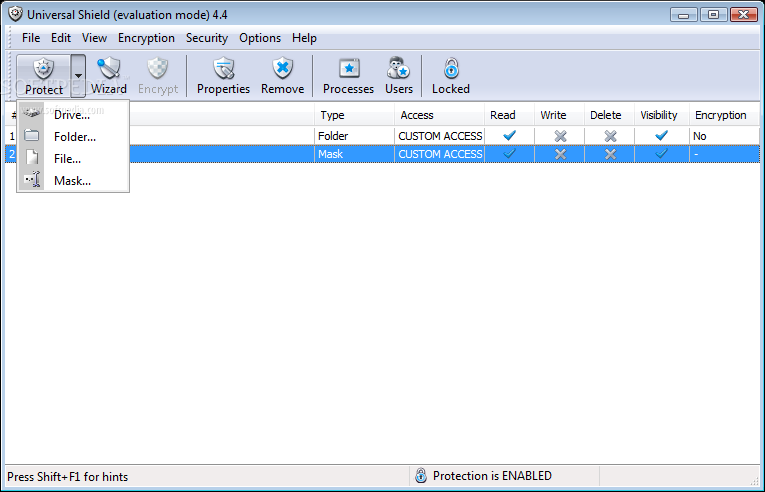Toggle Read checkmark in Mask row
The height and width of the screenshot is (492, 765).
(509, 154)
